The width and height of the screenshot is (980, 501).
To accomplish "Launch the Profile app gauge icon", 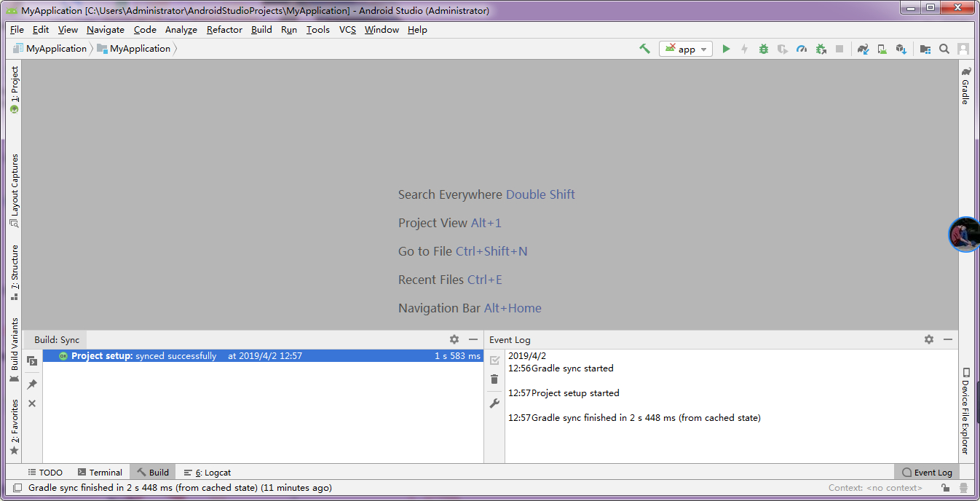I will (x=802, y=49).
